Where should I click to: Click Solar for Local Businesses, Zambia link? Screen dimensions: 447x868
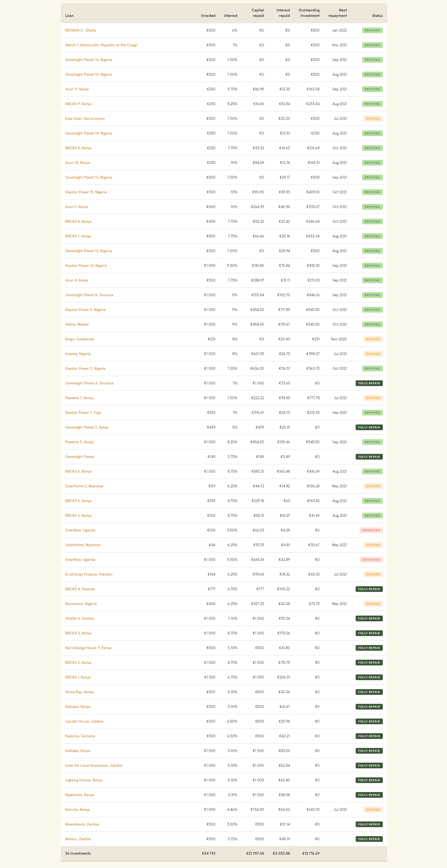94,766
